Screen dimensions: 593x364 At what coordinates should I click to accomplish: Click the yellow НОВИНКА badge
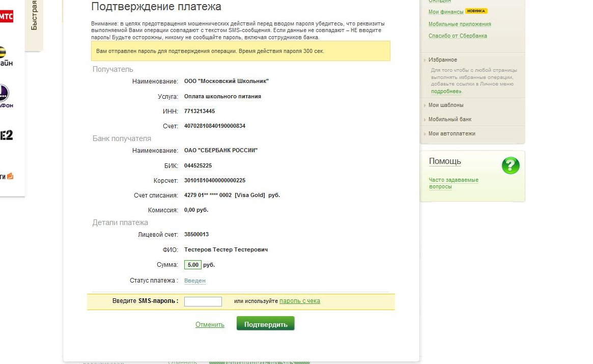pyautogui.click(x=476, y=11)
